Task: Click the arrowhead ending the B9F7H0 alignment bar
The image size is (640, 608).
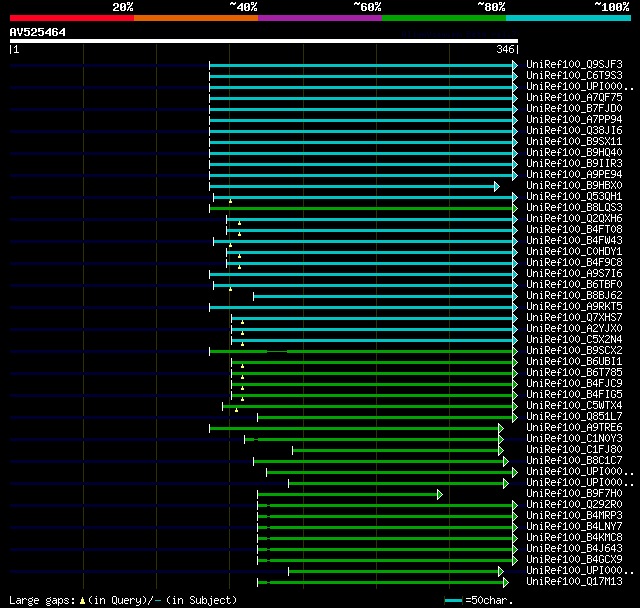Action: [x=440, y=495]
